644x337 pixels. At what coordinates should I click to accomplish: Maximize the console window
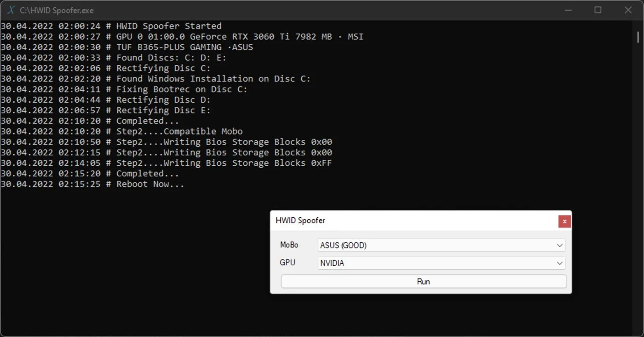click(598, 10)
